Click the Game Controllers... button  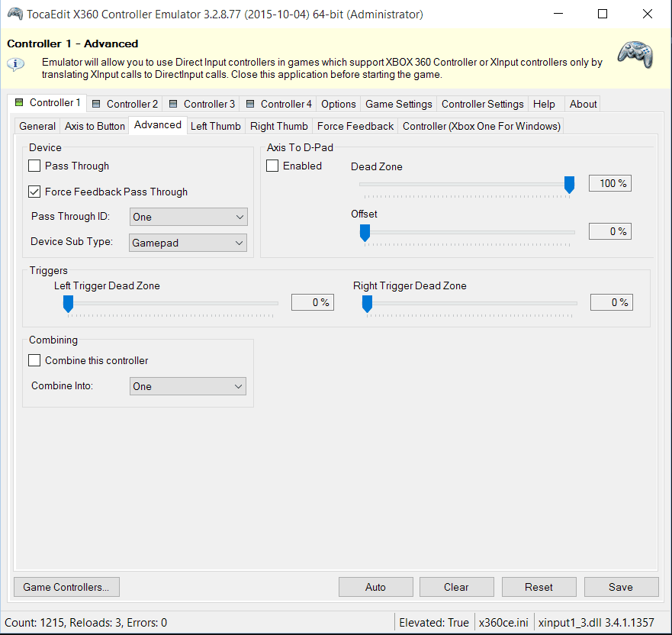point(66,587)
